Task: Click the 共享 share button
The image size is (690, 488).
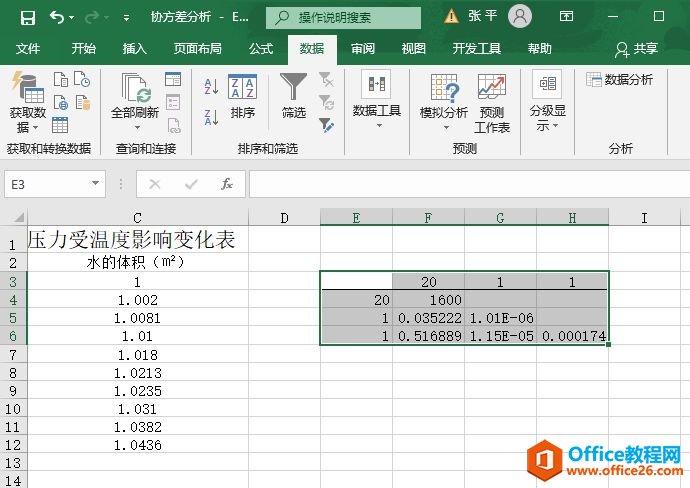Action: click(637, 49)
